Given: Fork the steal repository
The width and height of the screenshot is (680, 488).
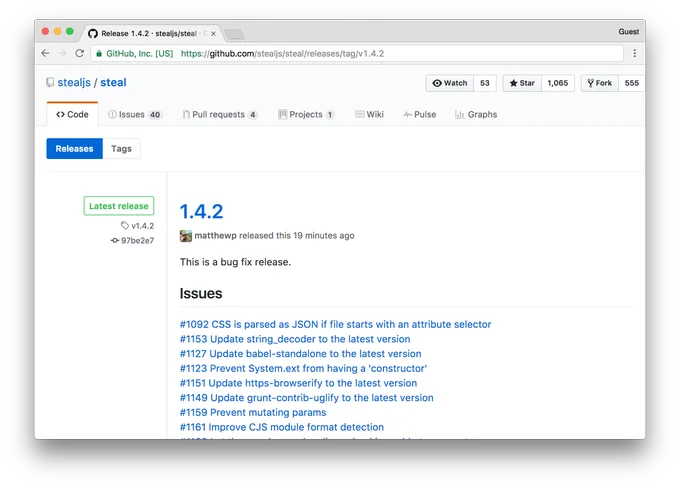Looking at the screenshot, I should pos(600,83).
